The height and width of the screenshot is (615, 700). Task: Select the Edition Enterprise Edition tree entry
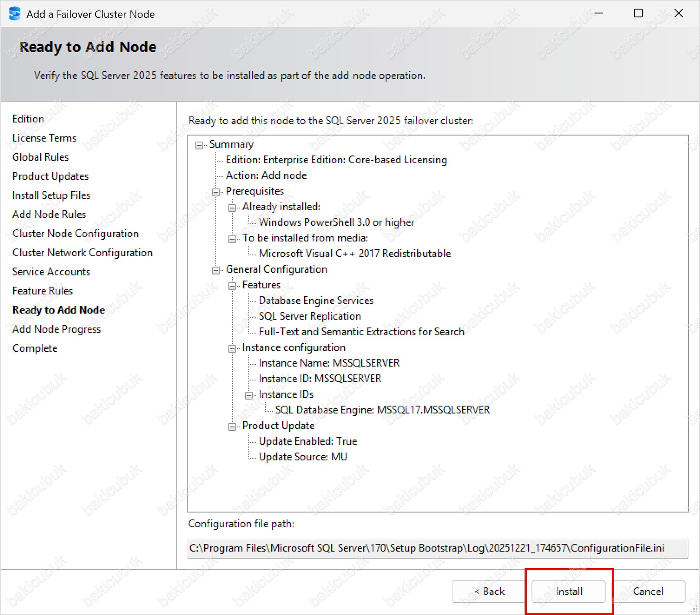(x=336, y=160)
